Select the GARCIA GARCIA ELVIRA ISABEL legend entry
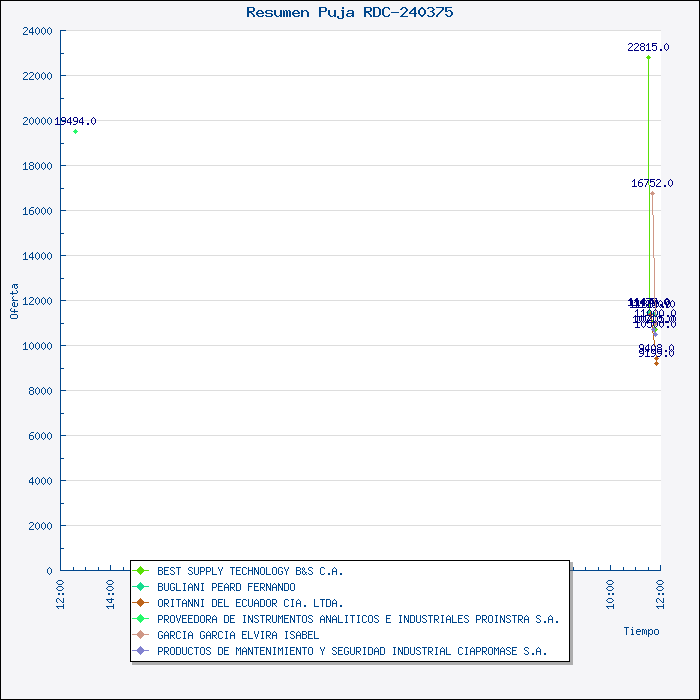The height and width of the screenshot is (700, 700). (238, 635)
